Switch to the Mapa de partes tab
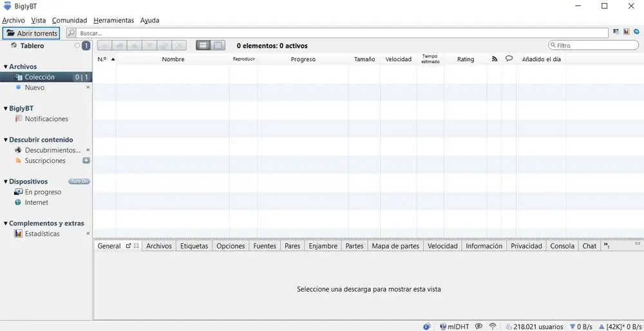This screenshot has height=331, width=644. pos(395,246)
